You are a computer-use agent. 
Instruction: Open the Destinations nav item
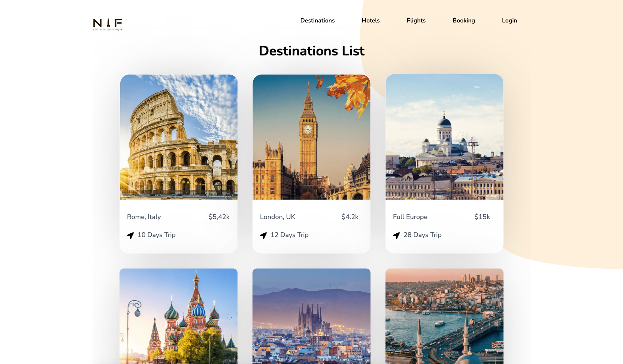(317, 21)
